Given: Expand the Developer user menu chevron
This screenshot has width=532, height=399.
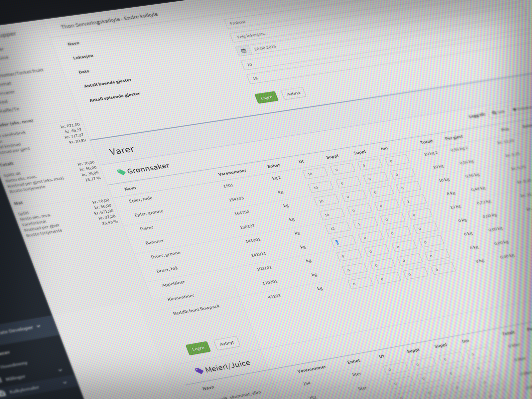Looking at the screenshot, I should pos(38,327).
